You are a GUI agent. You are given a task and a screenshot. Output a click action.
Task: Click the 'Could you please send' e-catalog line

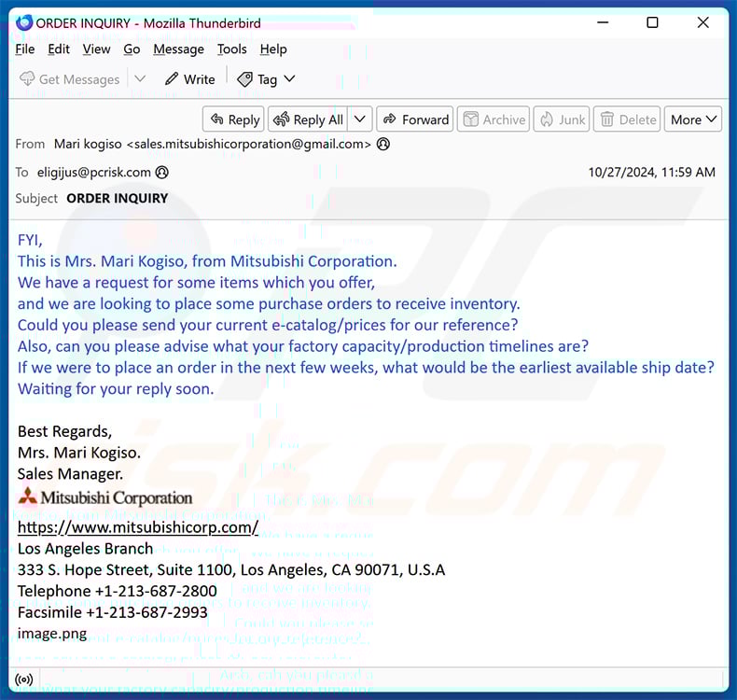(x=268, y=326)
